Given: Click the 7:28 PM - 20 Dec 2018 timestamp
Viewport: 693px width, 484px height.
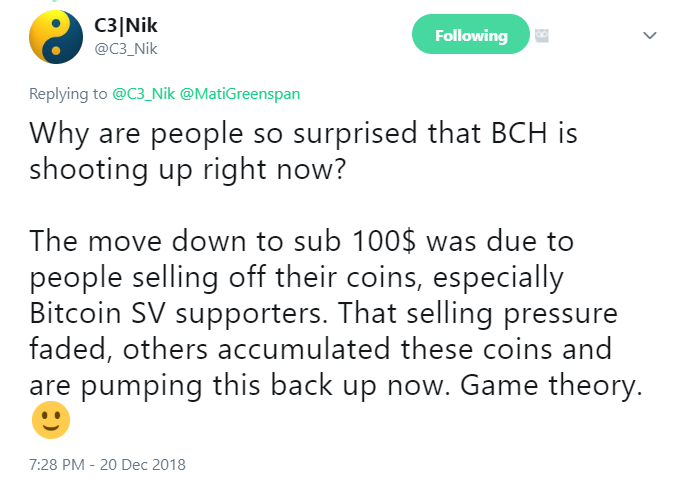Looking at the screenshot, I should [108, 465].
